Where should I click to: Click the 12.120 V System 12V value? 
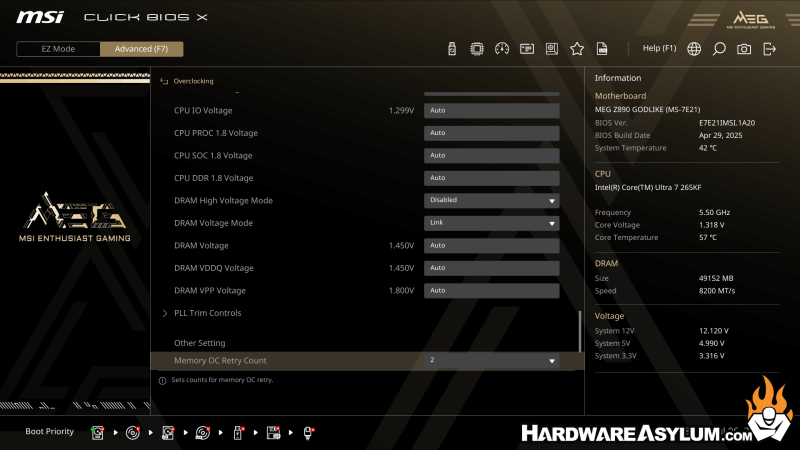[x=714, y=331]
